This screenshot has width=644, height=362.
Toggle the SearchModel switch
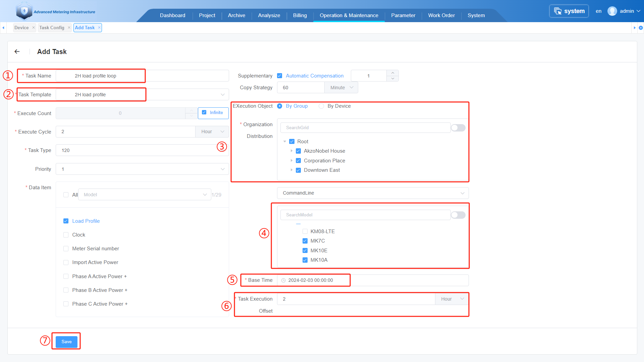tap(458, 215)
